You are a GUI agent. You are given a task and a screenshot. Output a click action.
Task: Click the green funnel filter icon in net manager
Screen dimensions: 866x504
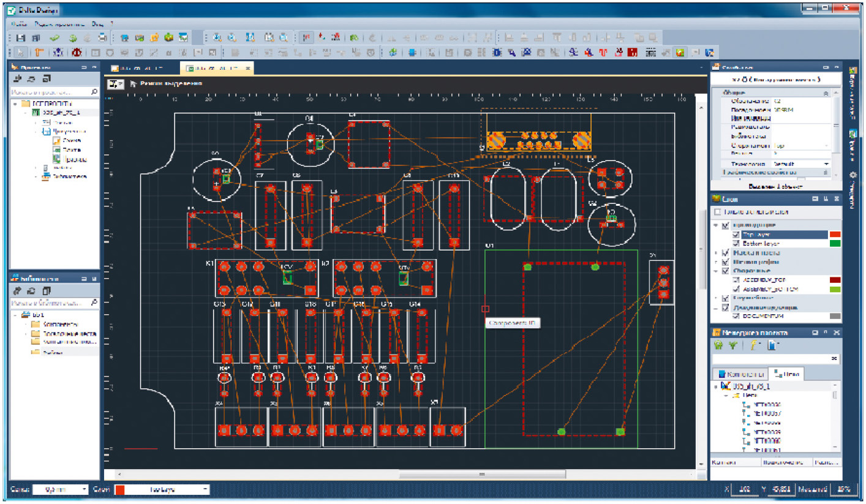(x=733, y=345)
